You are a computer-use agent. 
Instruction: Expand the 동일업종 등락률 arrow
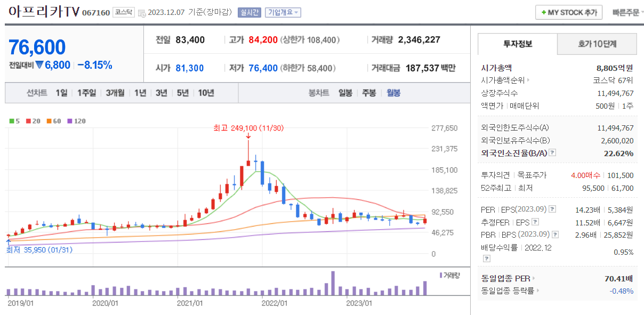(538, 290)
